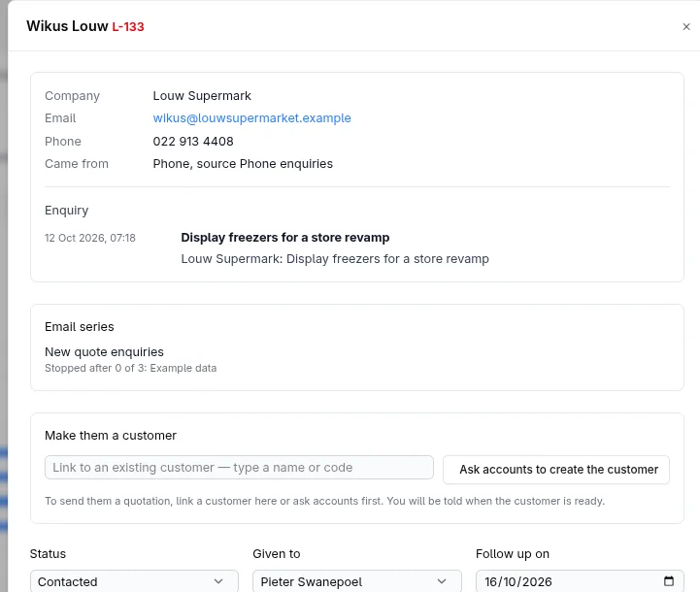Click the quotation hint about linking a customer

click(324, 501)
